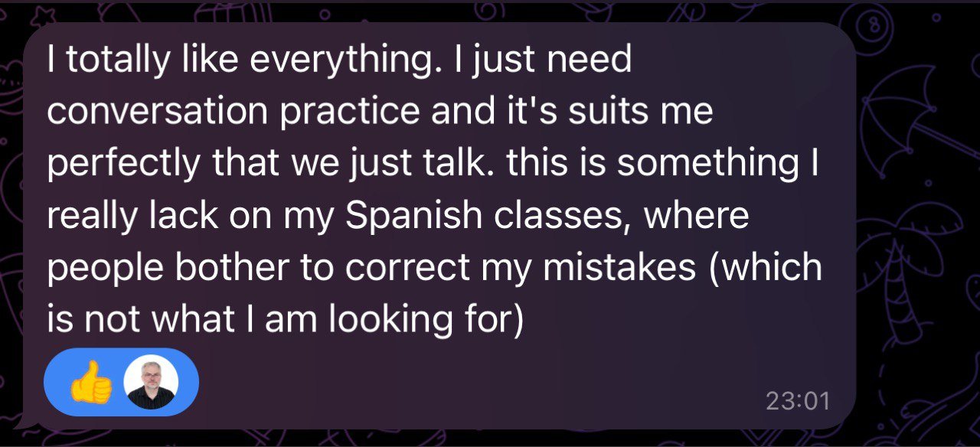Click the word "conversation" in the message

[x=157, y=112]
